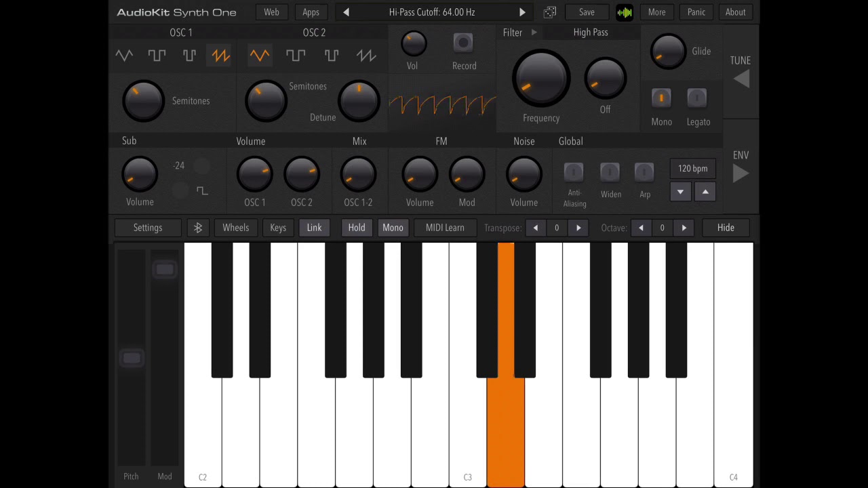
Task: Select OSC 2 square waveform
Action: (296, 56)
